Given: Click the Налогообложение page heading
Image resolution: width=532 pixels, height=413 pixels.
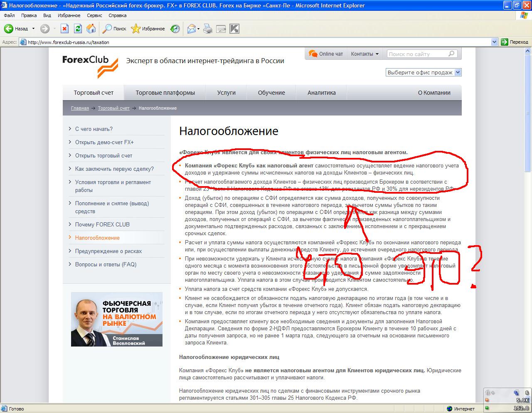Looking at the screenshot, I should (x=229, y=131).
